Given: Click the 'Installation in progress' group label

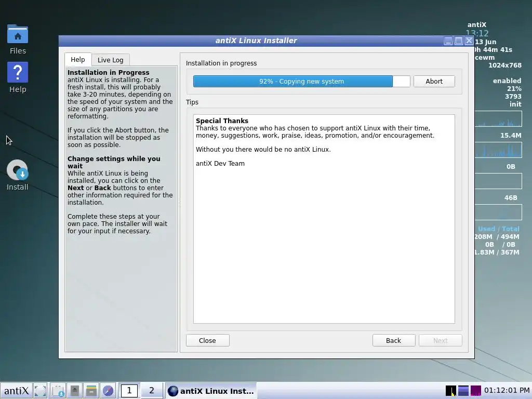Looking at the screenshot, I should point(221,63).
